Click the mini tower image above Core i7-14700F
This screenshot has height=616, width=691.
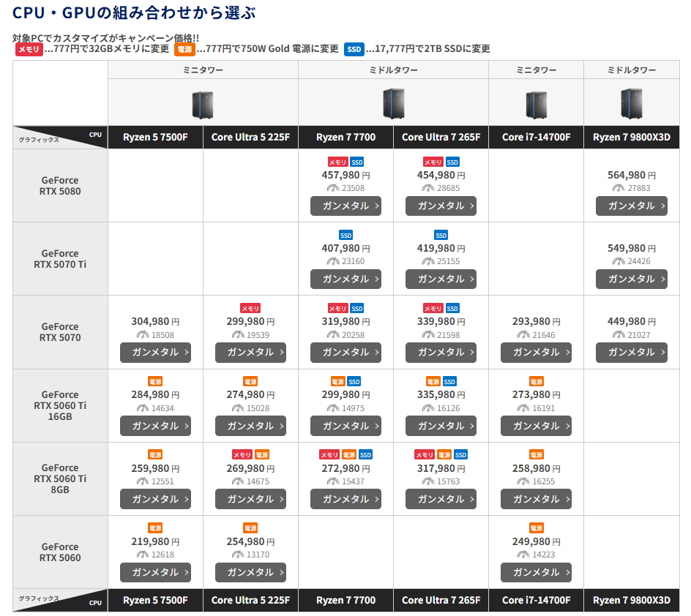tap(537, 105)
